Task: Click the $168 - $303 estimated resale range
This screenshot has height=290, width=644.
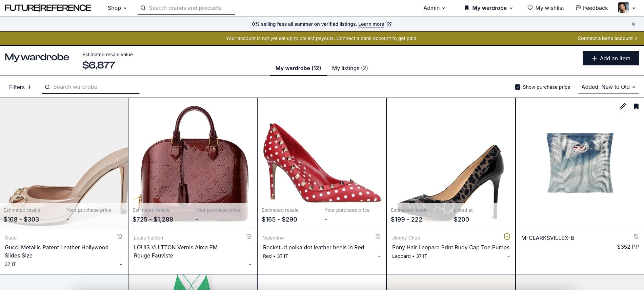Action: coord(21,219)
